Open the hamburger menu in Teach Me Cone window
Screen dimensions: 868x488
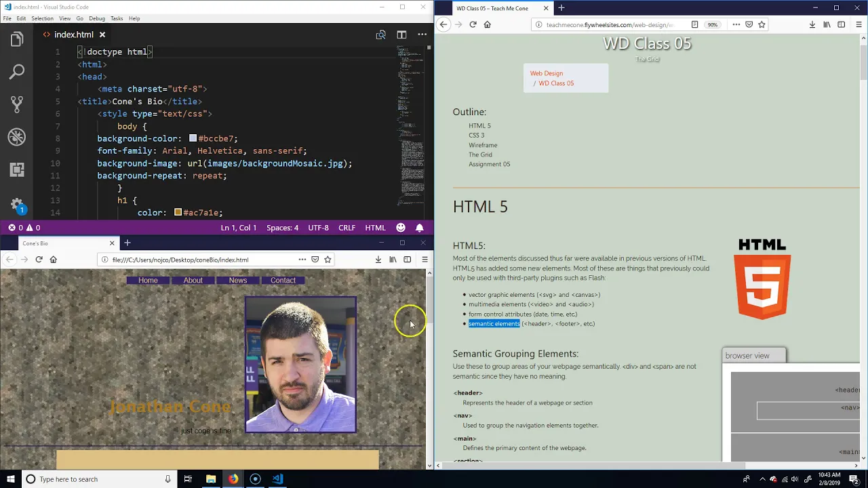coord(859,24)
